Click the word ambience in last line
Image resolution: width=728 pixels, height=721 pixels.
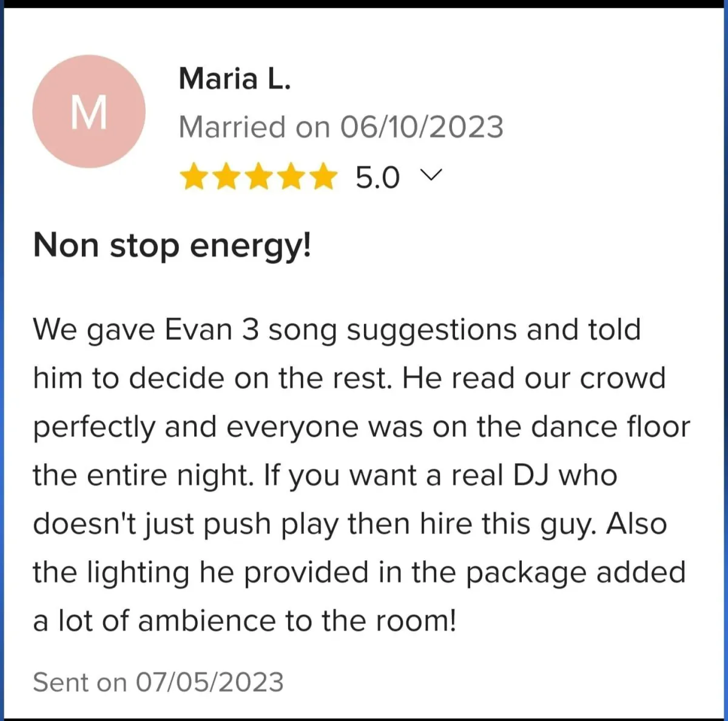[x=206, y=621]
